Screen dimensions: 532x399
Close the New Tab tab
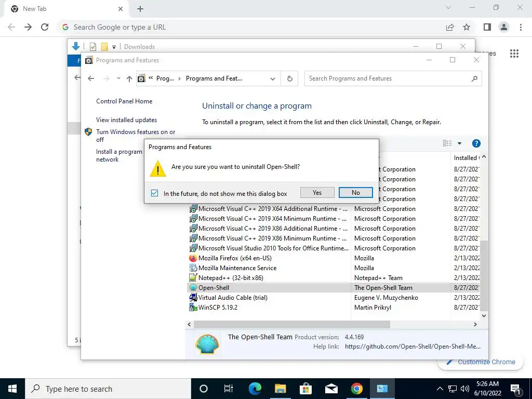tap(121, 9)
